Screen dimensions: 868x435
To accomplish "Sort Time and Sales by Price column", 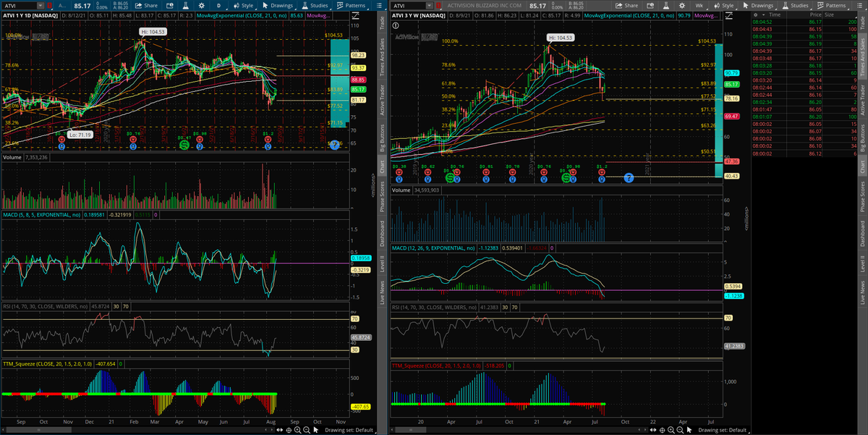I will tap(817, 14).
